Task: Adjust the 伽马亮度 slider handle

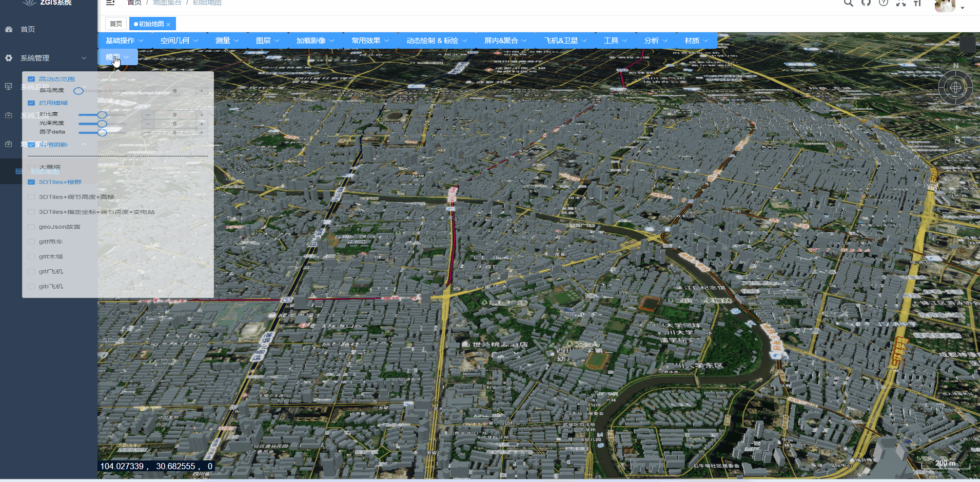Action: [79, 91]
